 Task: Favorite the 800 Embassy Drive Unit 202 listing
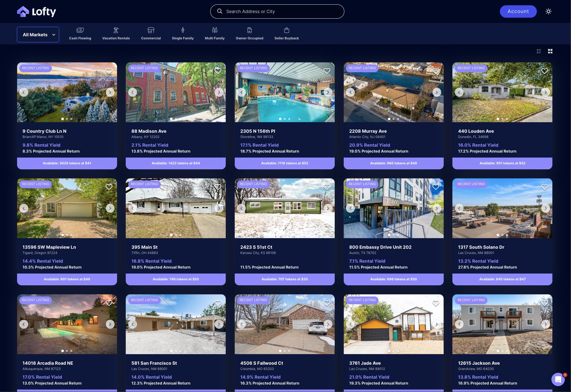click(436, 187)
